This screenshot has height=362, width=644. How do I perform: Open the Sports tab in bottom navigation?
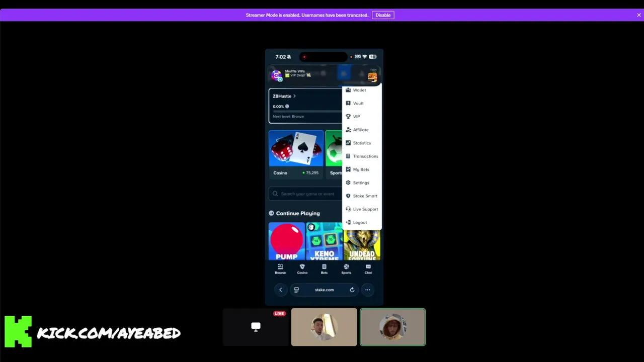pyautogui.click(x=346, y=269)
